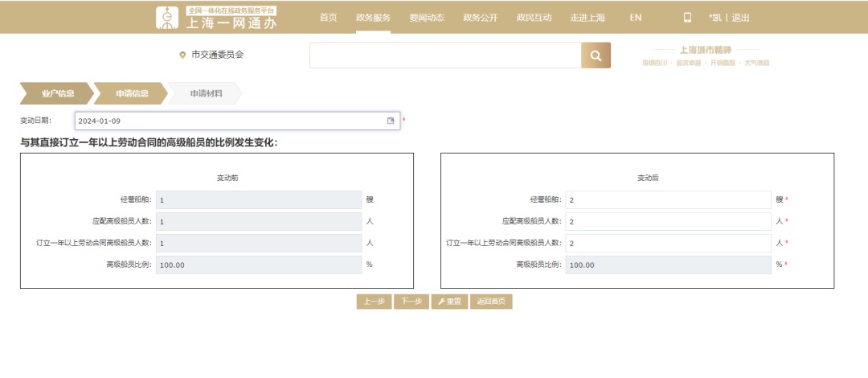Go to 要闻动态 in navigation
868x378 pixels.
pyautogui.click(x=426, y=17)
